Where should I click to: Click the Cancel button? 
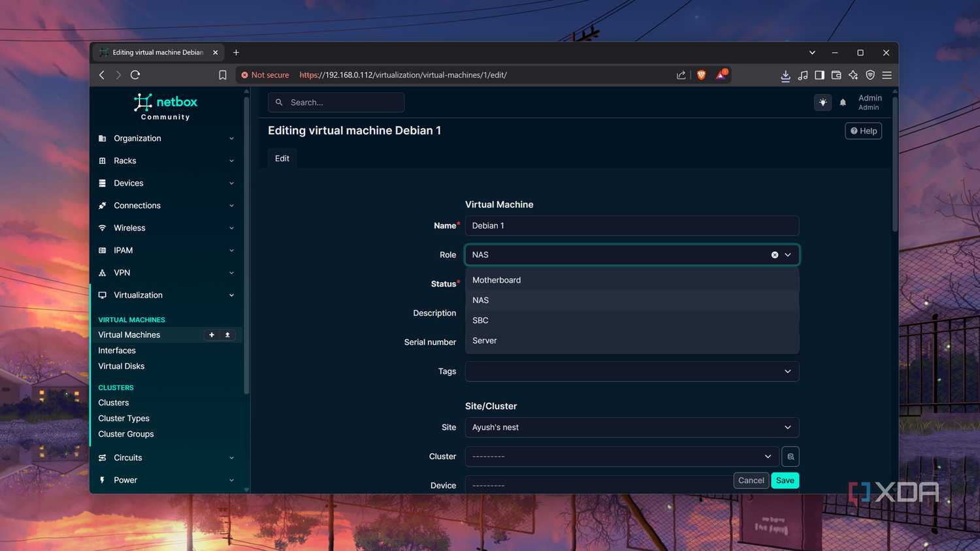point(751,480)
